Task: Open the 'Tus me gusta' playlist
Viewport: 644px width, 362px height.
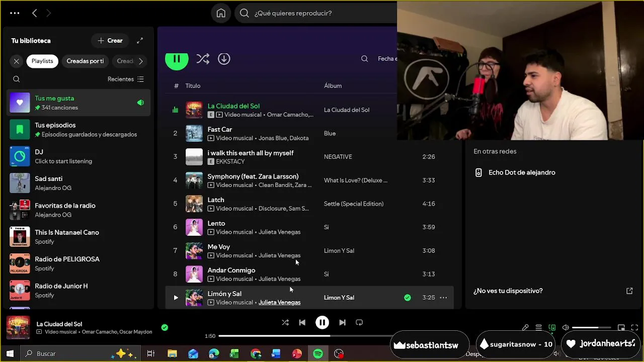Action: pyautogui.click(x=78, y=103)
